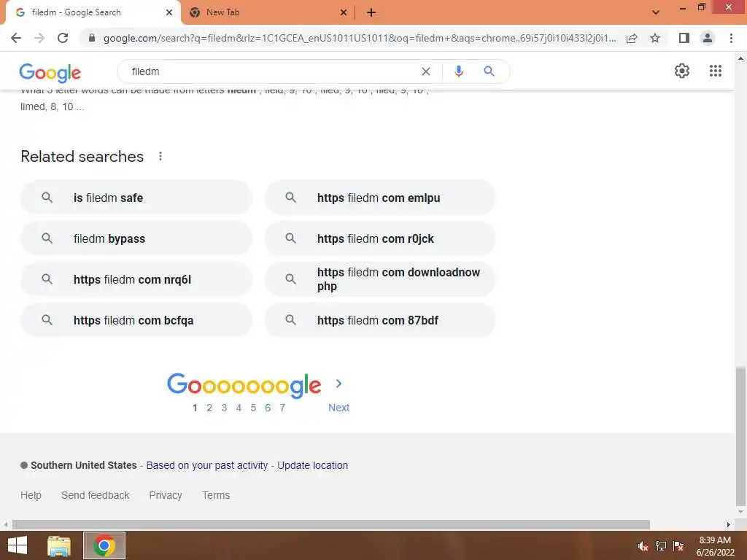This screenshot has height=560, width=747.
Task: Reload the page with the refresh icon
Action: [x=63, y=38]
